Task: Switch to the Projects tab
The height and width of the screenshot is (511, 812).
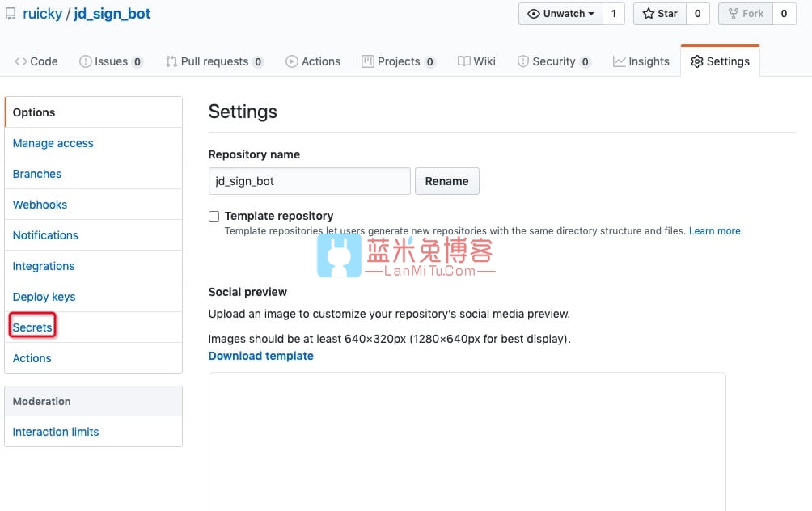Action: [398, 61]
